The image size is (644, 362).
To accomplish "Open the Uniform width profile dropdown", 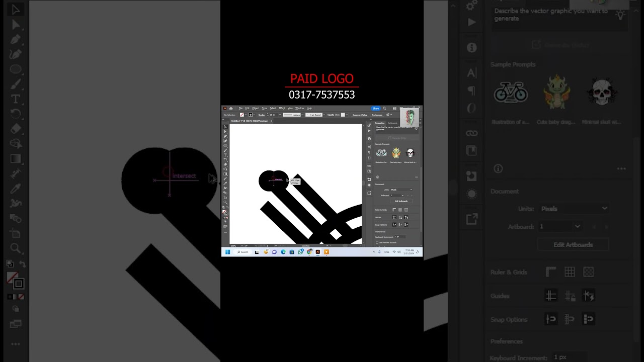I will (x=302, y=115).
